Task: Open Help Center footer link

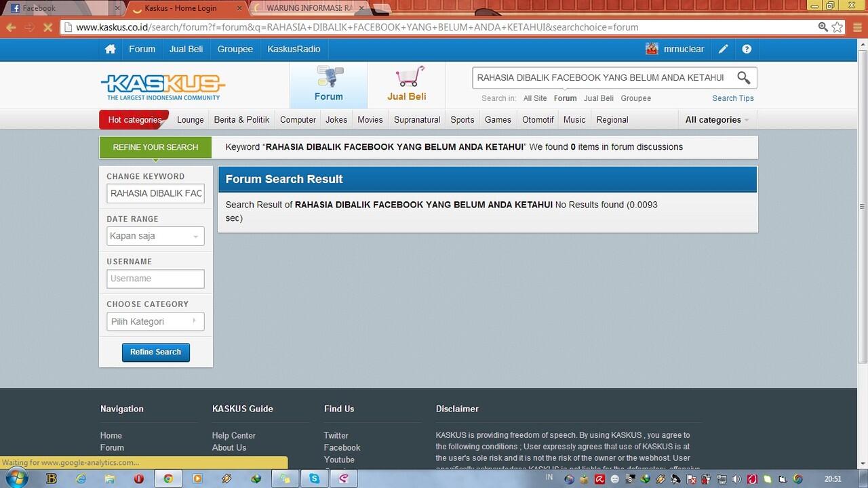Action: (234, 435)
